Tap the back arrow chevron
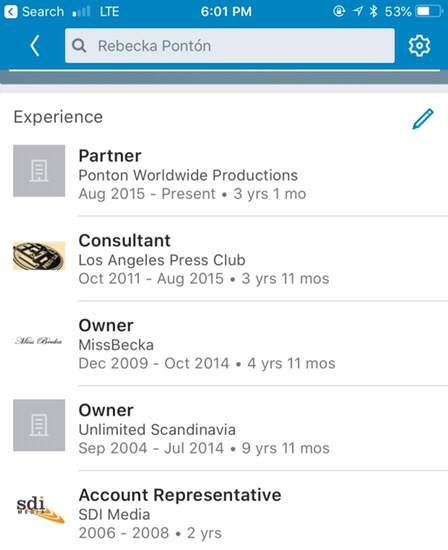448x550 pixels. (34, 46)
